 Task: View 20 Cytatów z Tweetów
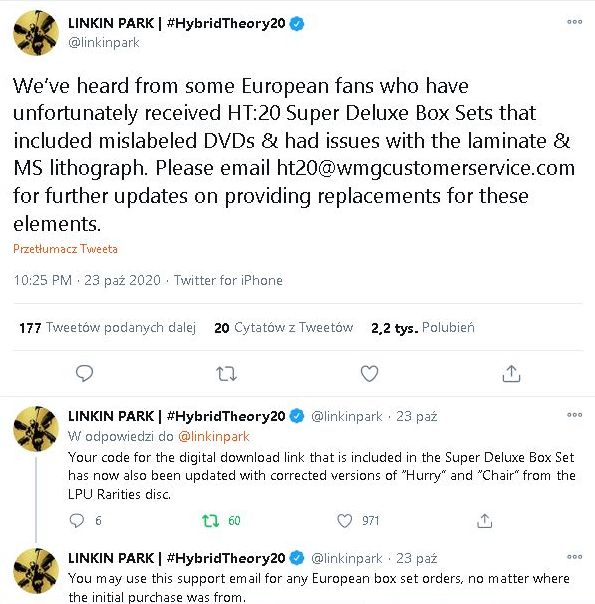pyautogui.click(x=283, y=328)
